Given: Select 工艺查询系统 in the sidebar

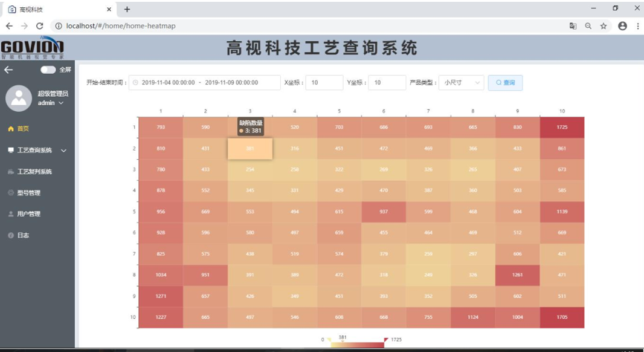Looking at the screenshot, I should coord(34,150).
